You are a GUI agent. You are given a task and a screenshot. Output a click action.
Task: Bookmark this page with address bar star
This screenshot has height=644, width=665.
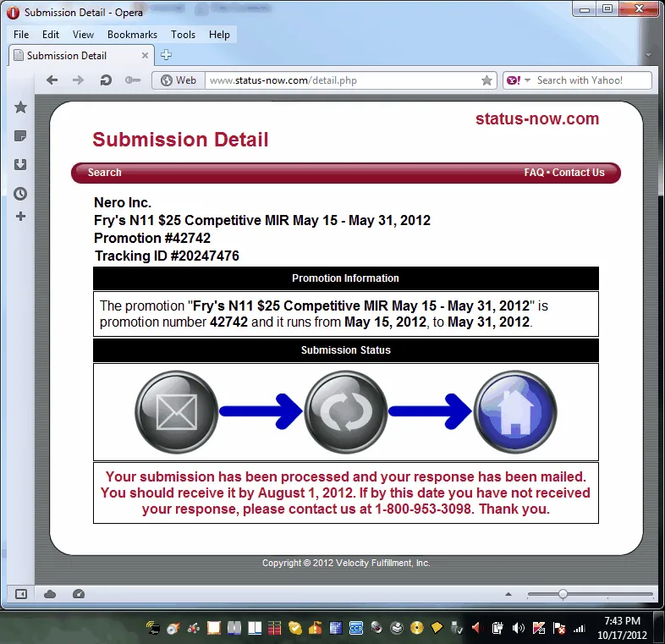pos(486,80)
